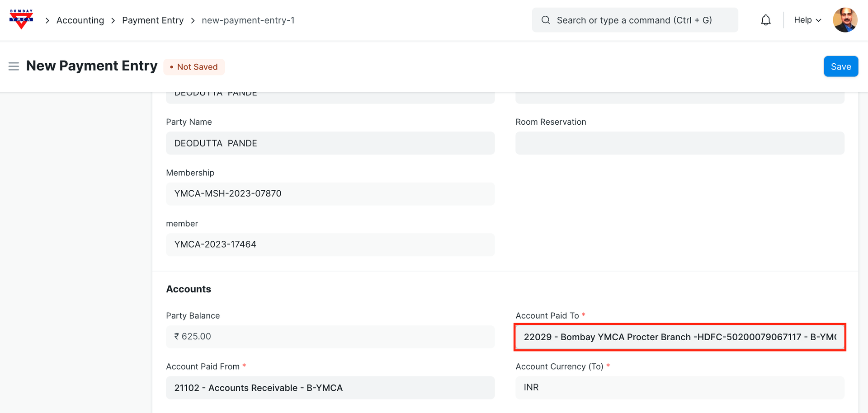This screenshot has height=413, width=868.
Task: Open the user profile avatar
Action: coord(844,20)
